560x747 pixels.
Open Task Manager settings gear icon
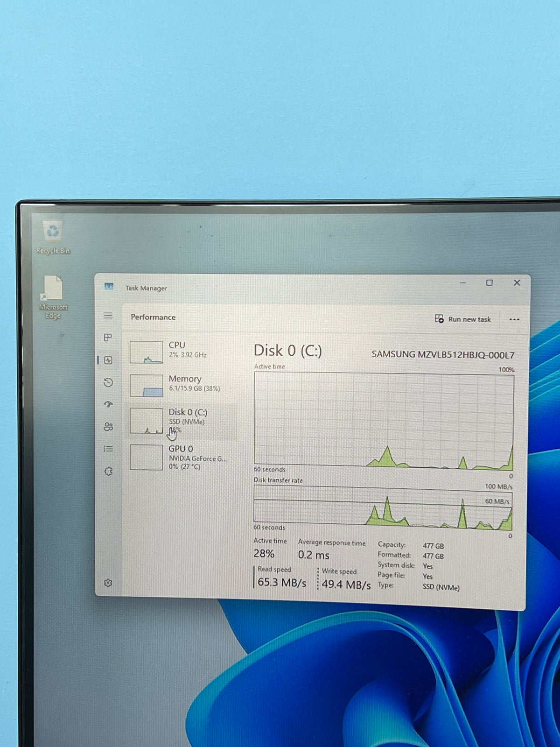(x=108, y=583)
